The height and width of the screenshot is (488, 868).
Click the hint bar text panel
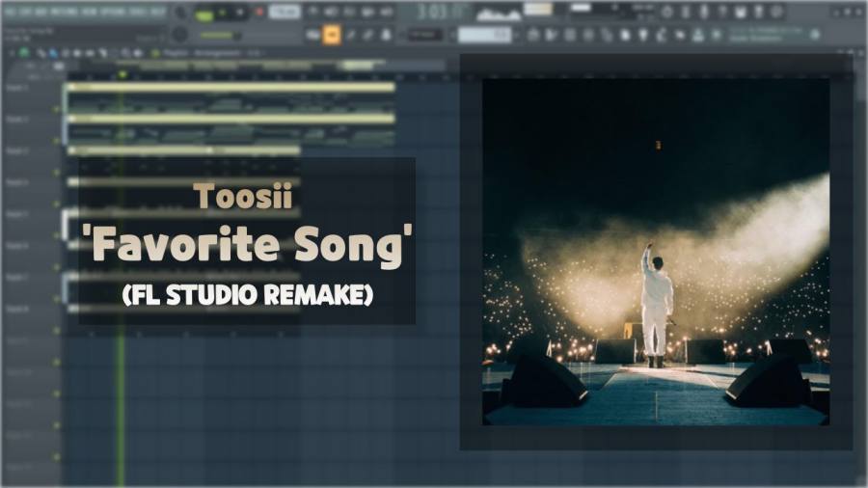[83, 35]
